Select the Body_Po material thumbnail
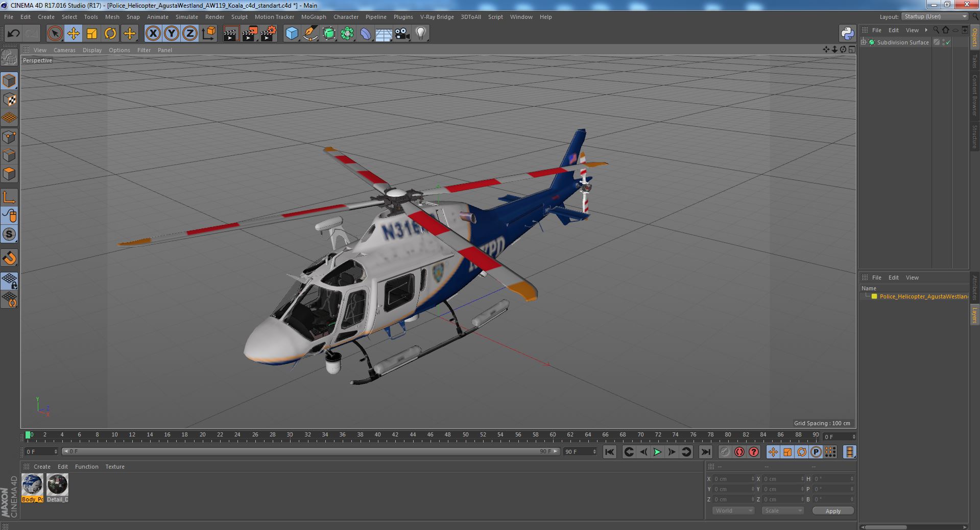 pyautogui.click(x=32, y=488)
